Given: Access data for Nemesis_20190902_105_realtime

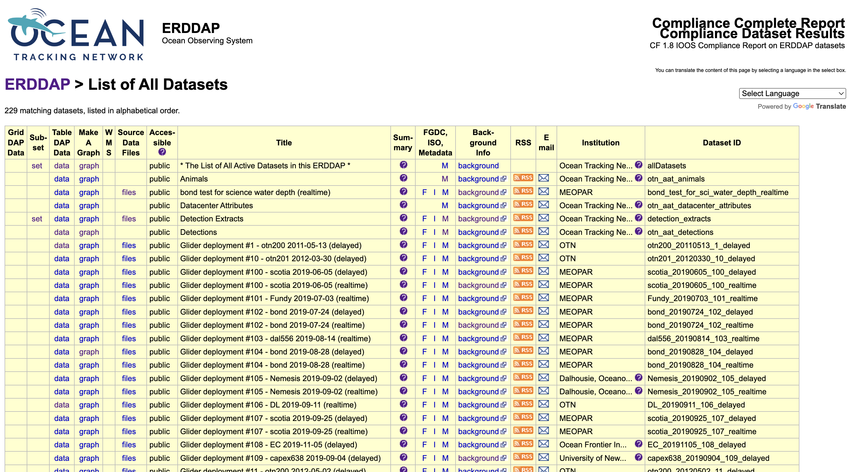Looking at the screenshot, I should [x=62, y=391].
